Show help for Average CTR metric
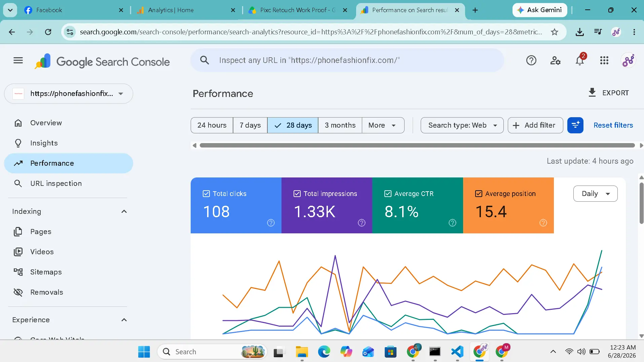644x362 pixels. [x=452, y=223]
